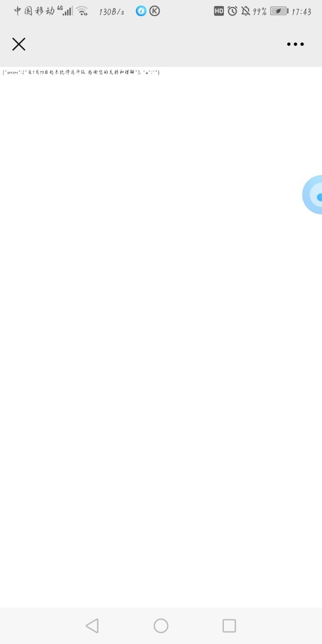The width and height of the screenshot is (322, 644).
Task: Tap the 99% battery percentage text
Action: point(260,12)
